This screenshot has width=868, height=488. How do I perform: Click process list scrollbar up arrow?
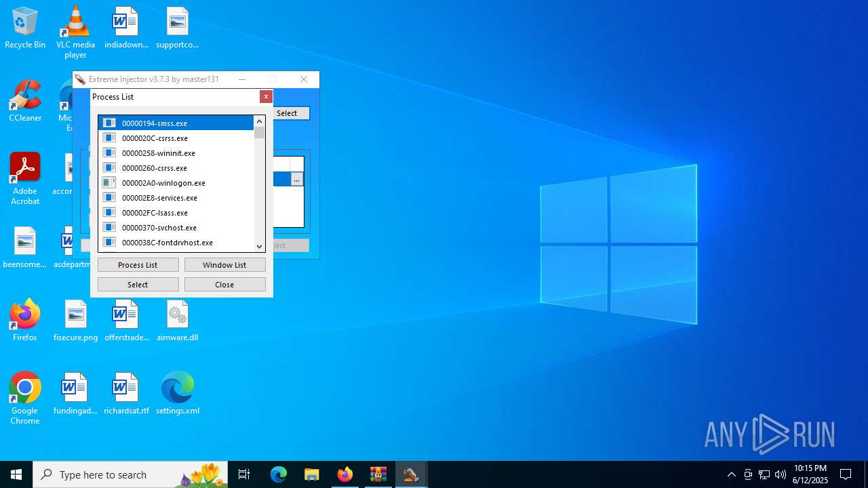coord(259,121)
